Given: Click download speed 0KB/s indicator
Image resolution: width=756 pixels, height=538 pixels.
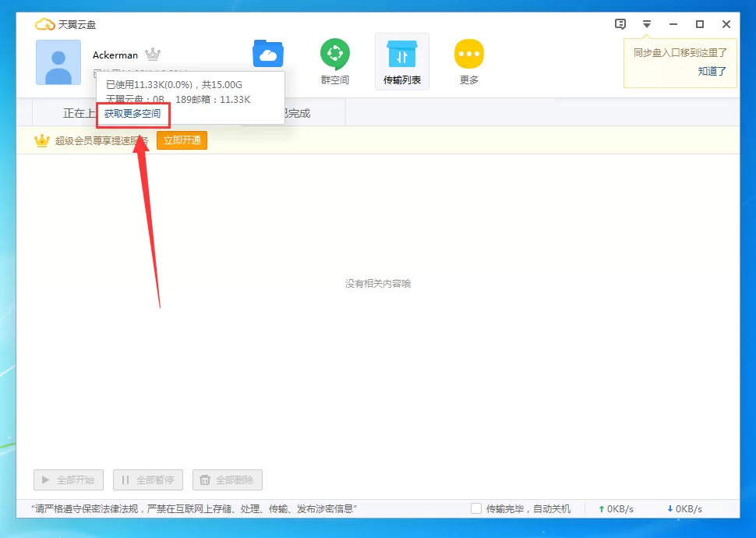Looking at the screenshot, I should point(684,509).
